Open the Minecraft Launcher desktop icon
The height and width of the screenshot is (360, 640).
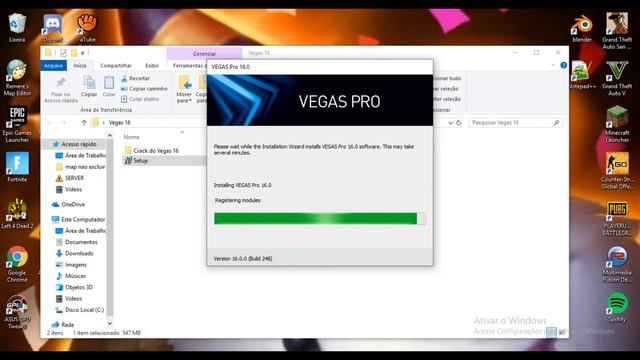click(x=617, y=124)
